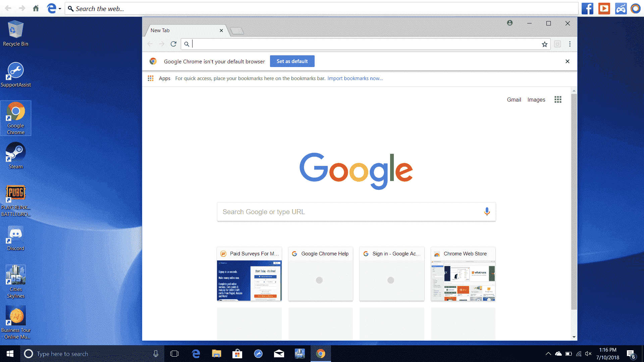Open Chrome's three-dot customize menu
644x362 pixels.
(x=570, y=44)
